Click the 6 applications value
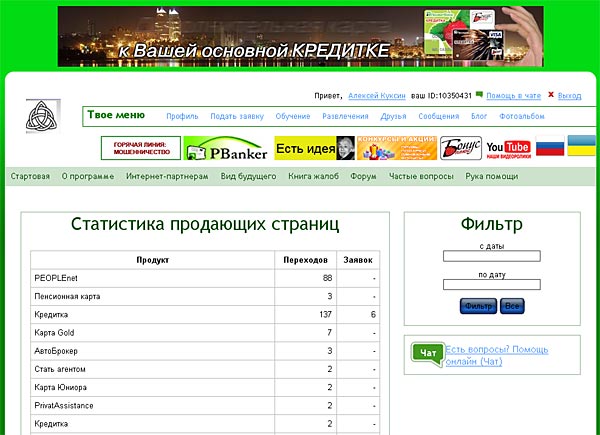The width and height of the screenshot is (600, 435). [373, 314]
